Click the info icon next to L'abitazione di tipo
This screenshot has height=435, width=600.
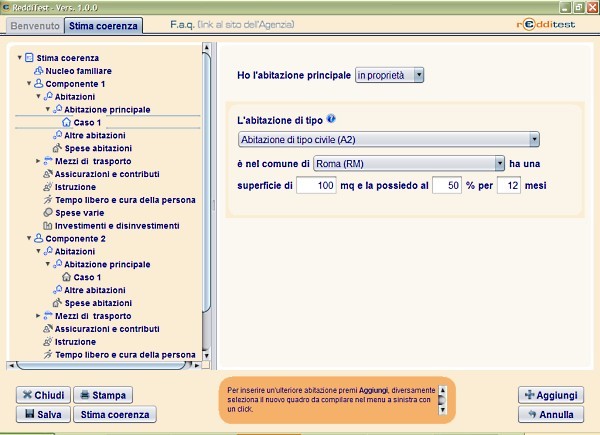[331, 119]
